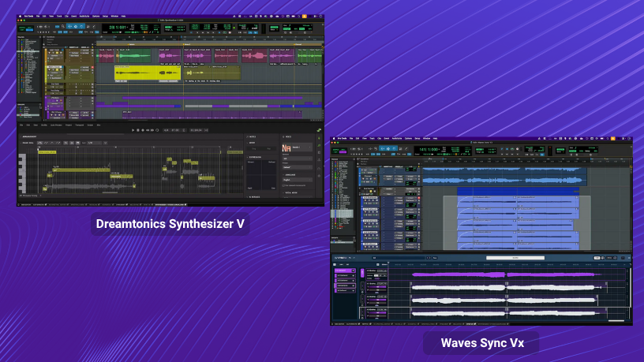
Task: Open snap value dropdown in Synthesizer V piano roll
Action: [94, 143]
